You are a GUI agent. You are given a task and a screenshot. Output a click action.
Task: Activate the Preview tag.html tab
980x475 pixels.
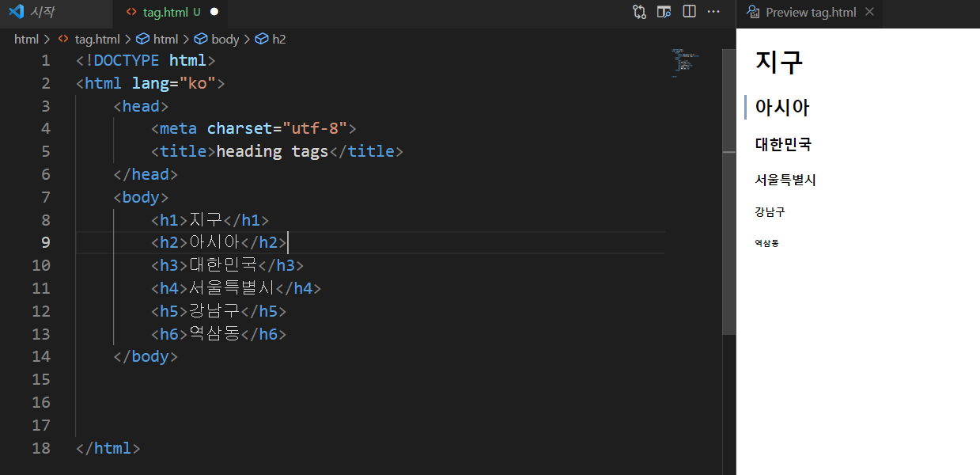pos(810,12)
